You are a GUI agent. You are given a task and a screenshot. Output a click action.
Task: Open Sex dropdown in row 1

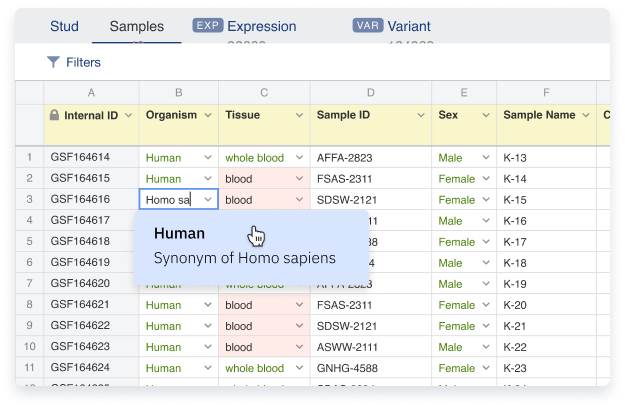[x=486, y=158]
